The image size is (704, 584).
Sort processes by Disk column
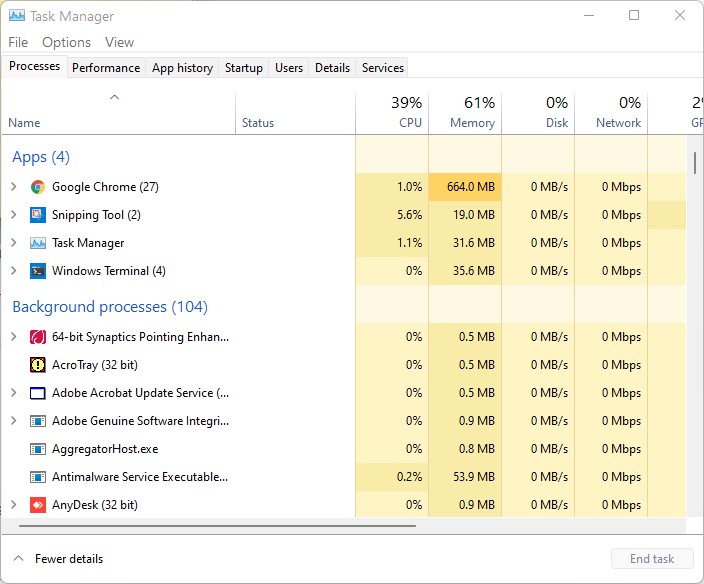pyautogui.click(x=538, y=114)
